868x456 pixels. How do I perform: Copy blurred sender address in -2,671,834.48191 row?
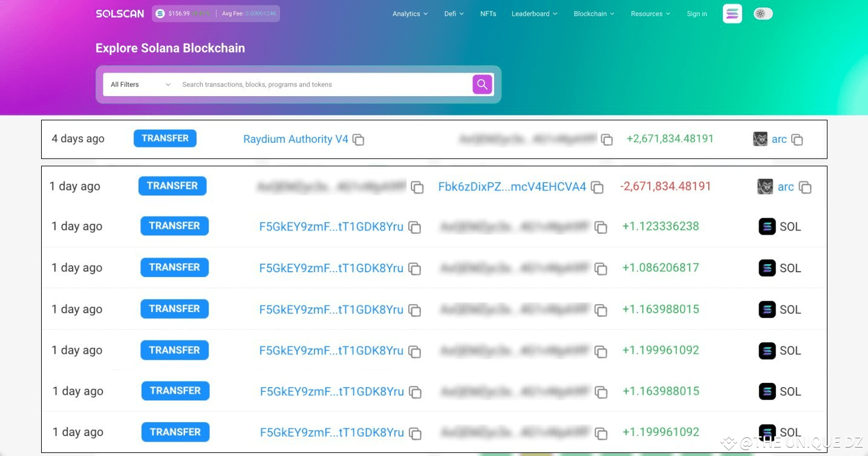click(417, 187)
